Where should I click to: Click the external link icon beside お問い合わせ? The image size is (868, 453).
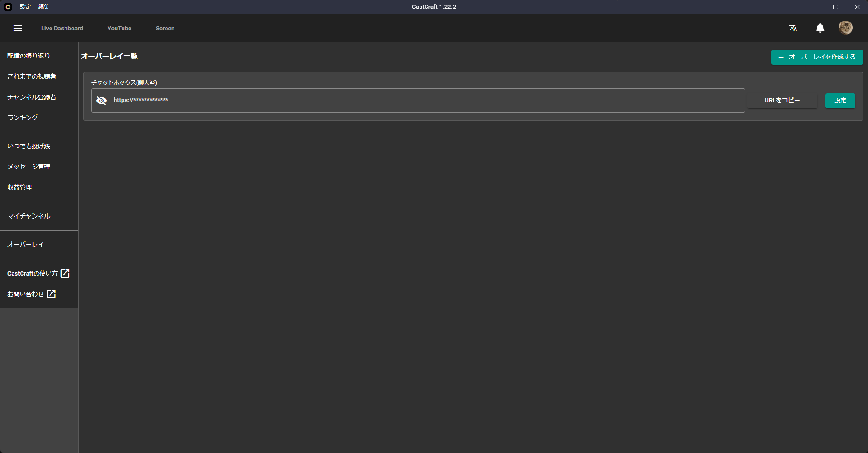pos(51,294)
